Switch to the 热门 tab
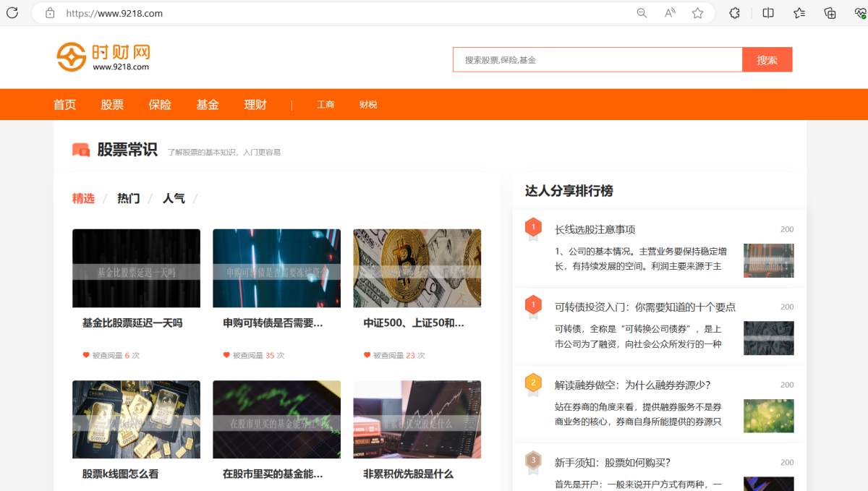 pos(127,198)
